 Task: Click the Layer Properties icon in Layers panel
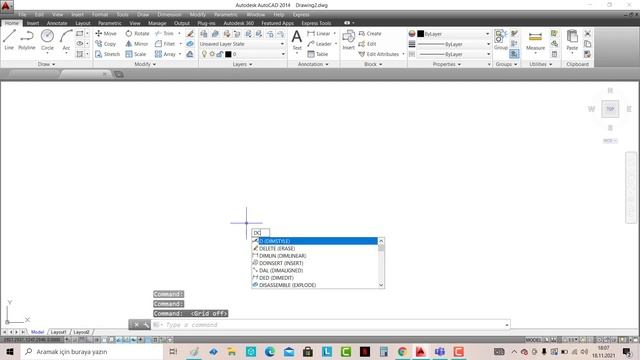tap(204, 34)
